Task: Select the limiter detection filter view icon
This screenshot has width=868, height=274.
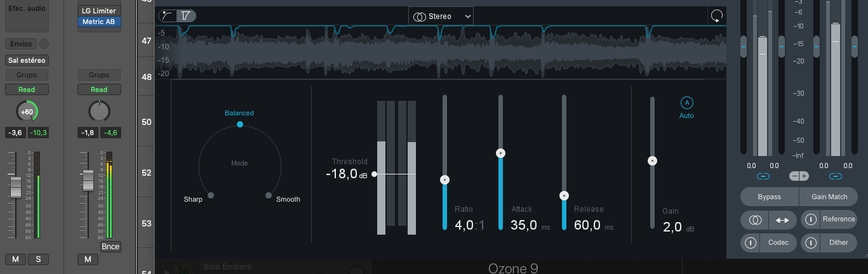Action: [185, 16]
